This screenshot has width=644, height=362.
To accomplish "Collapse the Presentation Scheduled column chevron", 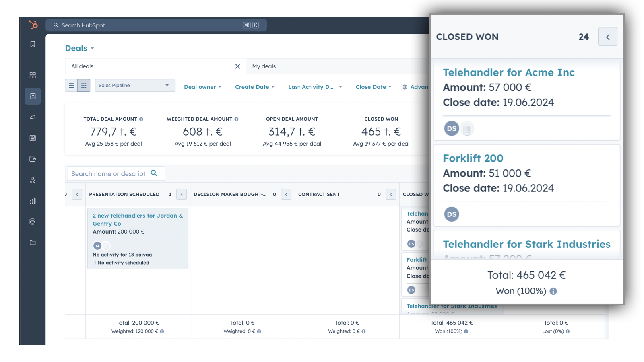I will click(x=182, y=194).
